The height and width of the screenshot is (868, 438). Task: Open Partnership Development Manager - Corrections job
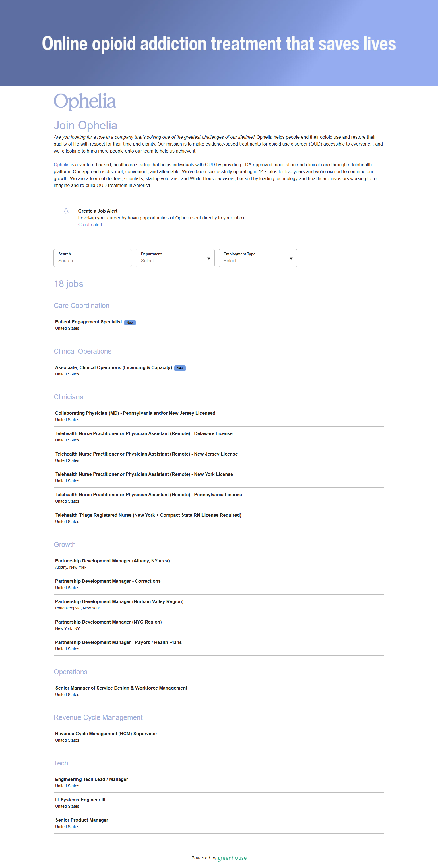tap(219, 584)
